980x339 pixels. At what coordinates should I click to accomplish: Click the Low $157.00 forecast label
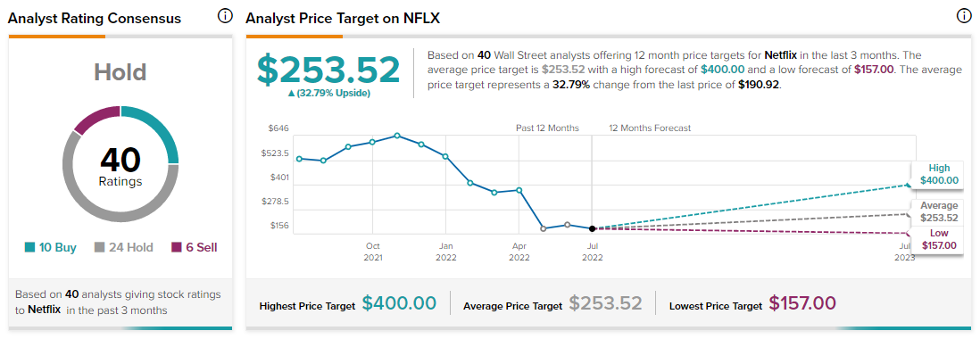938,239
